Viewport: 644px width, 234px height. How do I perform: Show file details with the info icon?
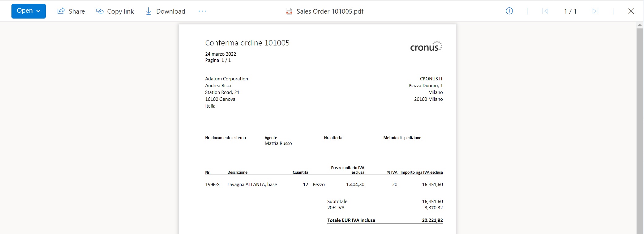pos(509,11)
